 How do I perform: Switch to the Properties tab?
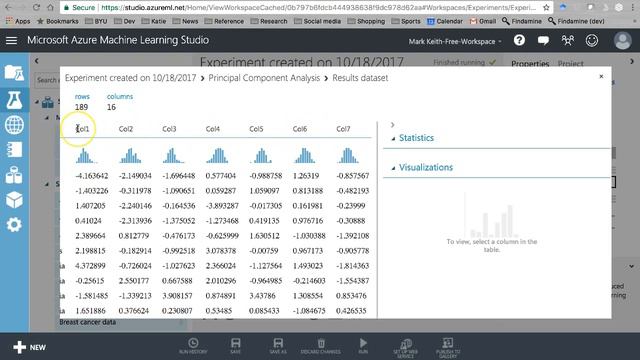click(x=530, y=64)
